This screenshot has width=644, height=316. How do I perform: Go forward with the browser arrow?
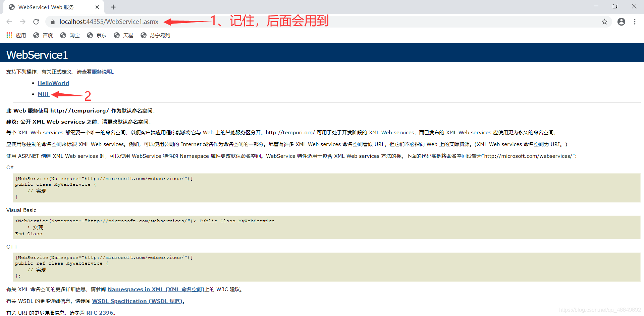(x=22, y=22)
